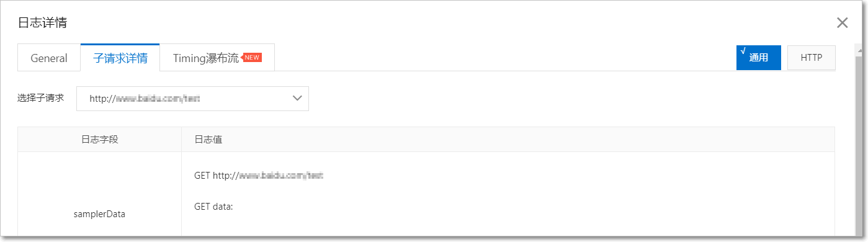Image resolution: width=868 pixels, height=242 pixels.
Task: Click the 'GET data:' log line
Action: click(213, 207)
